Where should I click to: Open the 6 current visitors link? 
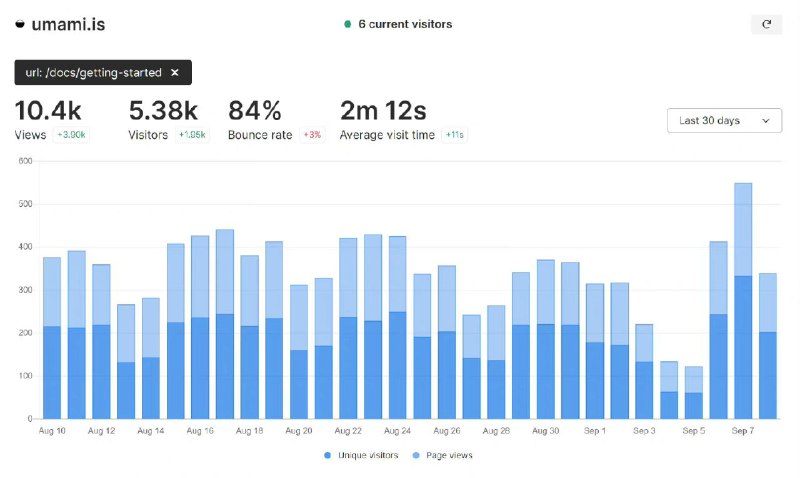(x=405, y=24)
